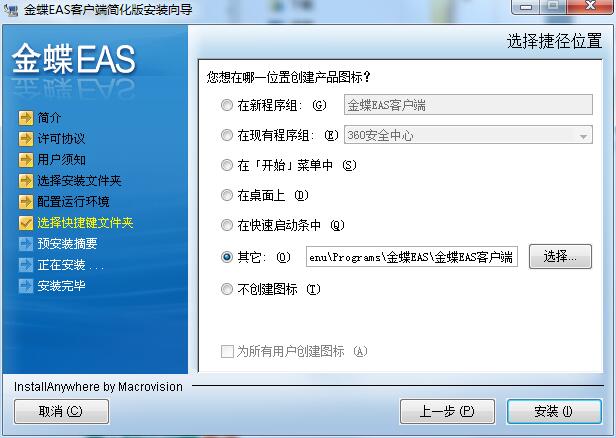Close the installer window
616x438 pixels.
pyautogui.click(x=590, y=7)
